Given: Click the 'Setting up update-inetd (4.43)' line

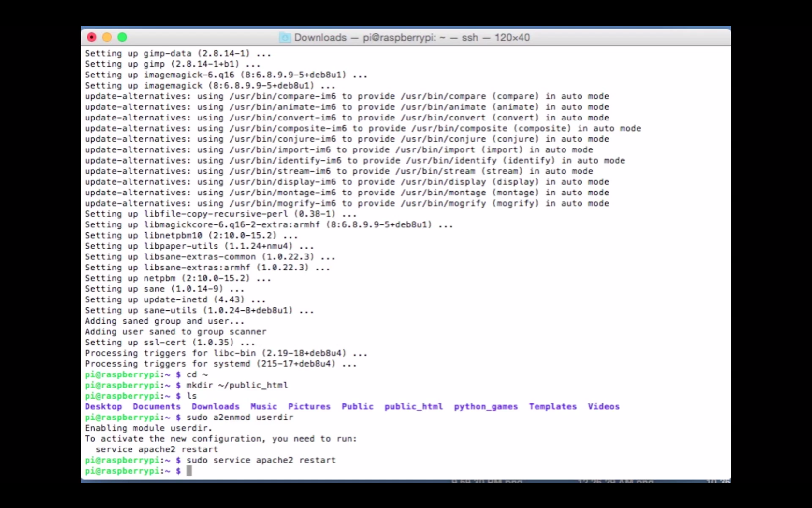Looking at the screenshot, I should (x=175, y=299).
